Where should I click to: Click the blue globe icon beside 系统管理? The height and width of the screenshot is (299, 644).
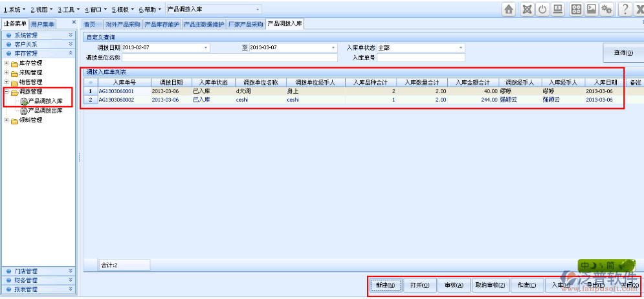click(x=8, y=36)
